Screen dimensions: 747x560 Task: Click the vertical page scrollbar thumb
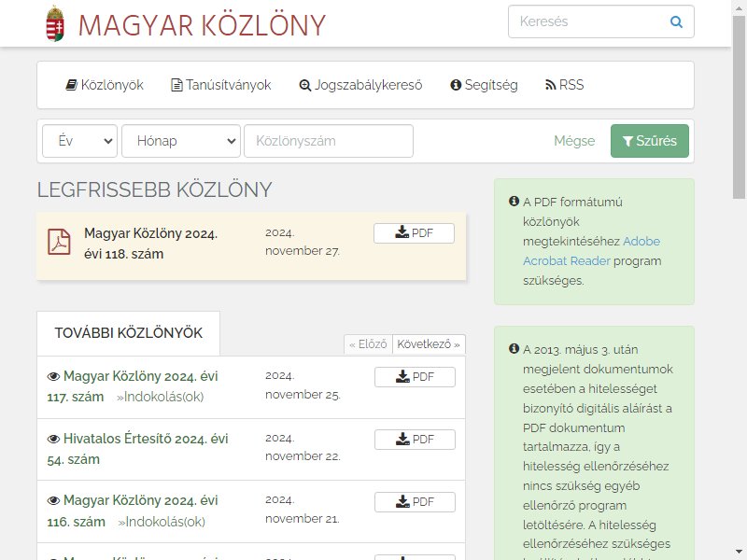[740, 106]
